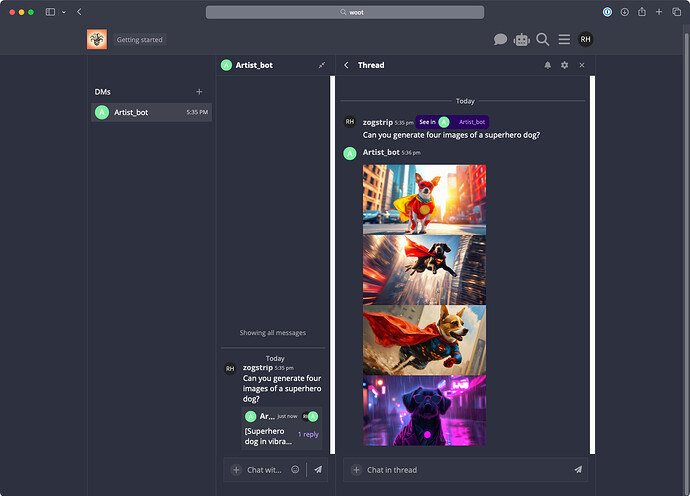690x496 pixels.
Task: Click browser share icon
Action: pyautogui.click(x=642, y=12)
